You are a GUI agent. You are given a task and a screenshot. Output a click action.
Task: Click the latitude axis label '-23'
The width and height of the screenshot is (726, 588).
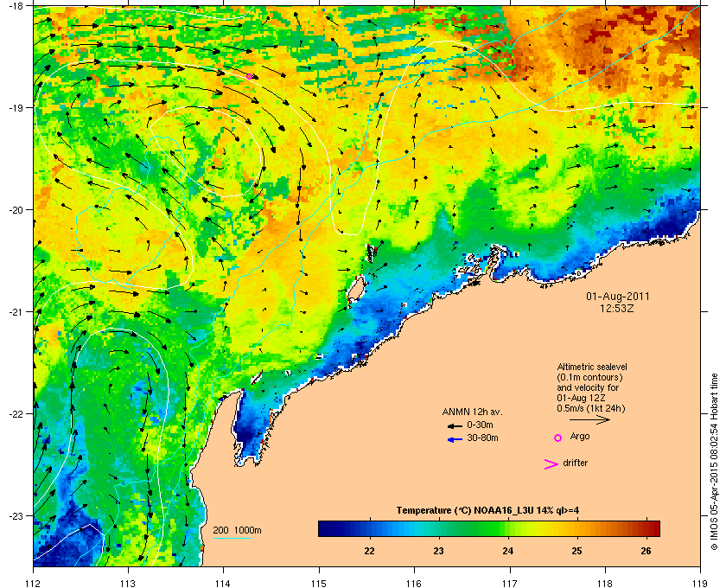point(16,515)
